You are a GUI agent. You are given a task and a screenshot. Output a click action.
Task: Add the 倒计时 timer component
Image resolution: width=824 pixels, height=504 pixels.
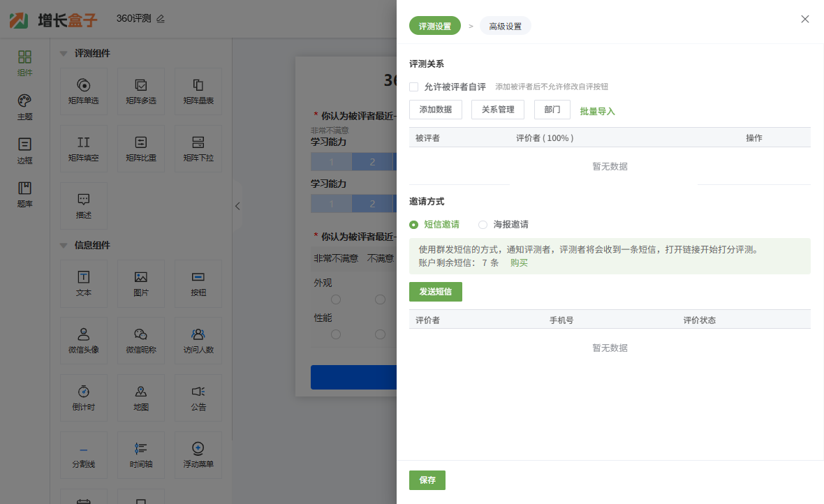point(84,398)
